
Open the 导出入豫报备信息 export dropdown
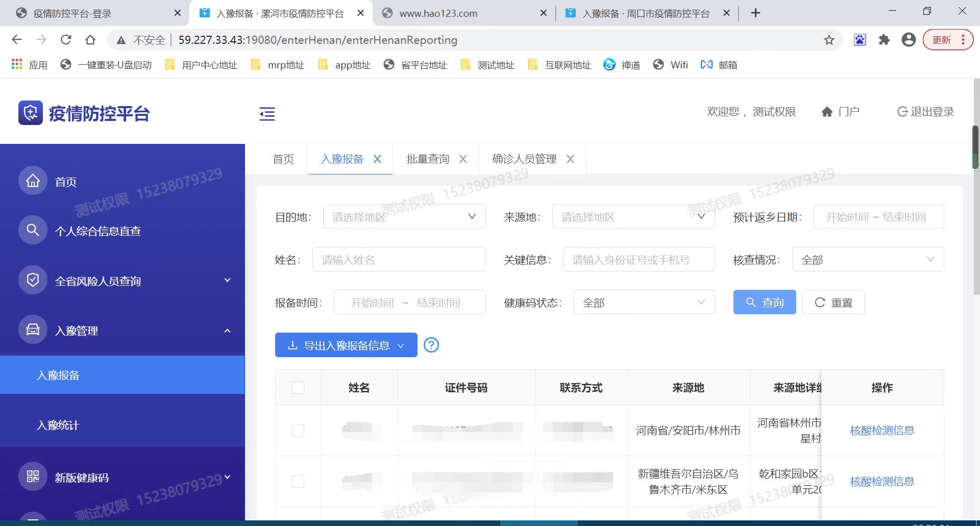coord(346,345)
